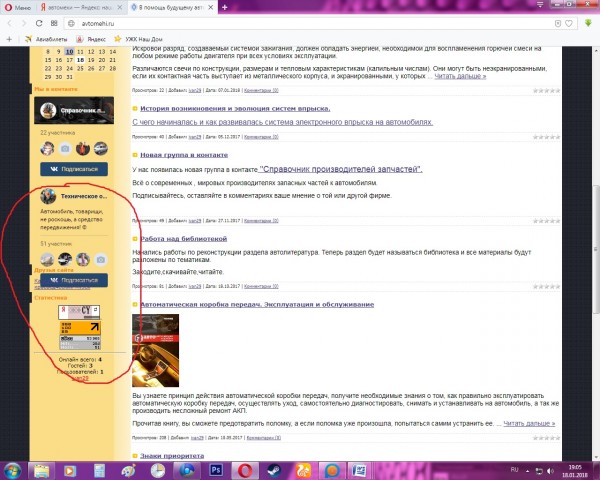The height and width of the screenshot is (480, 600).
Task: Click the automatic gearbox book cover image
Action: [x=155, y=351]
